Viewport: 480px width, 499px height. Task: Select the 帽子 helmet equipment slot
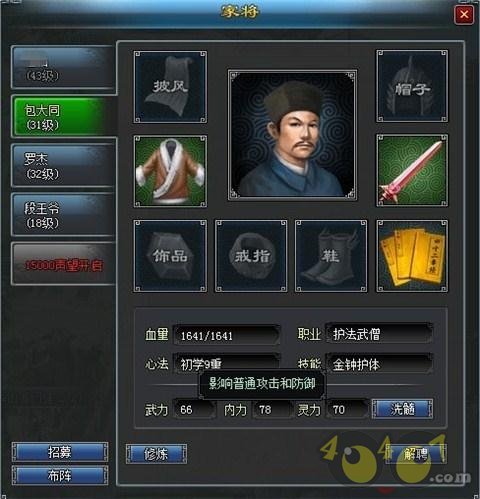tap(412, 86)
